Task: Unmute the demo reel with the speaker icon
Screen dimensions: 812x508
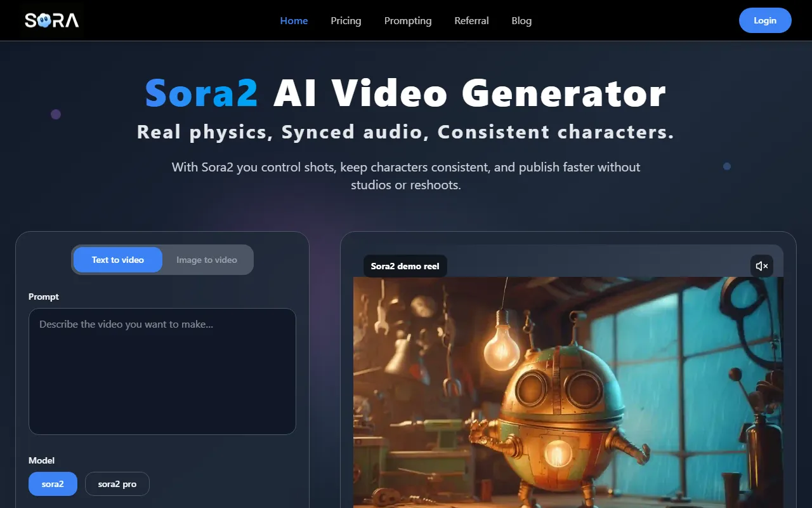Action: coord(761,266)
